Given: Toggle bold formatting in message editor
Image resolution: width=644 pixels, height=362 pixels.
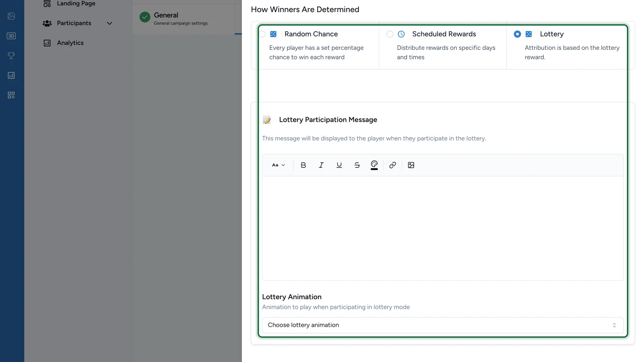Looking at the screenshot, I should pyautogui.click(x=303, y=165).
